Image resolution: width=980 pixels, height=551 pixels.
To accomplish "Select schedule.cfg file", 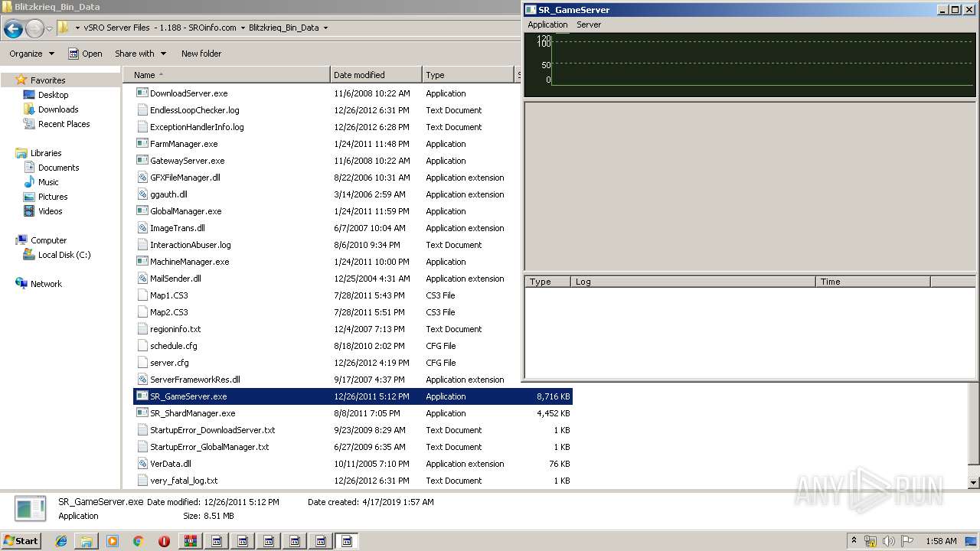I will tap(173, 346).
